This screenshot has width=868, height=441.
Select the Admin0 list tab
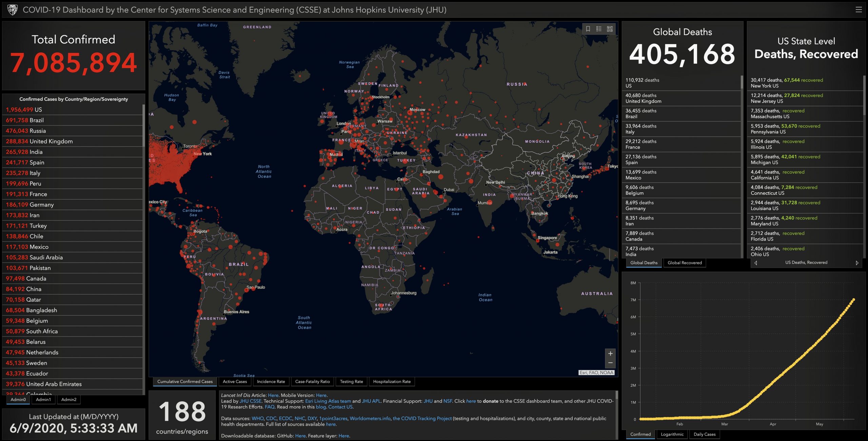tap(18, 400)
